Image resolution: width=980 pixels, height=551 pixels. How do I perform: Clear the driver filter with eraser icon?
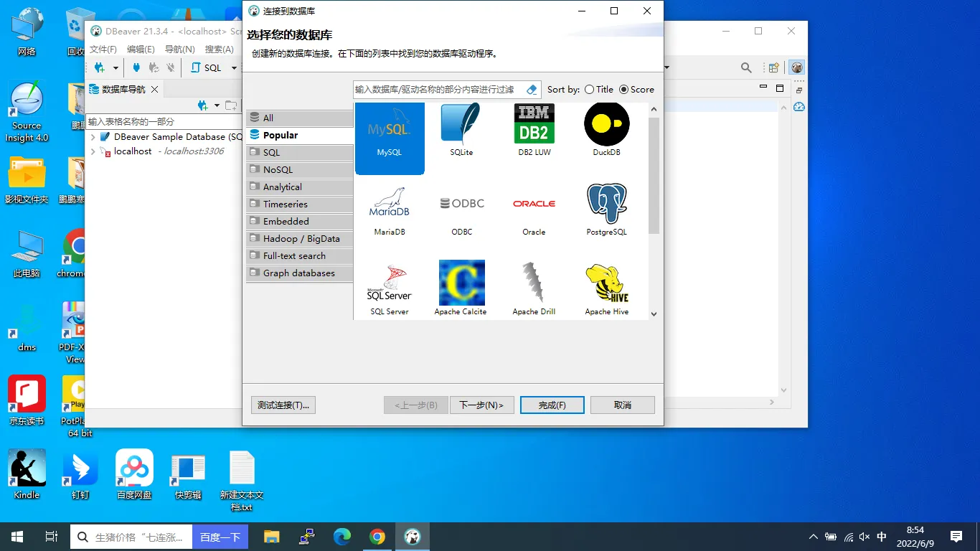[x=532, y=90]
